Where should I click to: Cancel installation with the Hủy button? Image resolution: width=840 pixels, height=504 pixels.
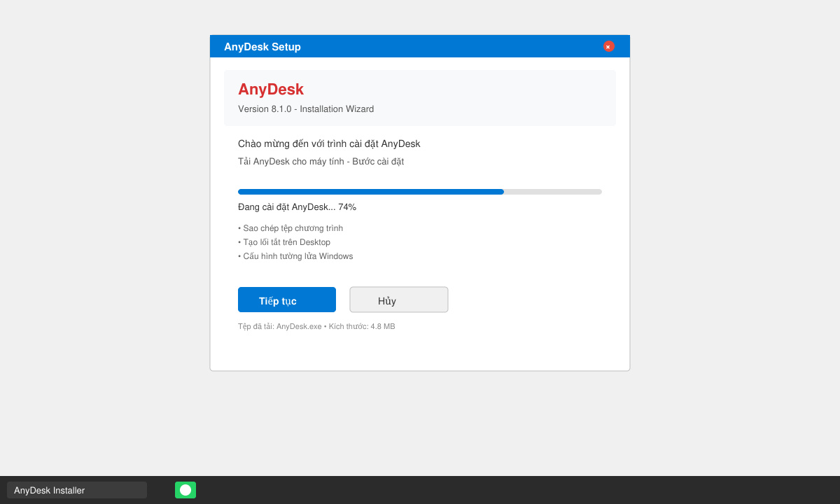click(x=399, y=300)
